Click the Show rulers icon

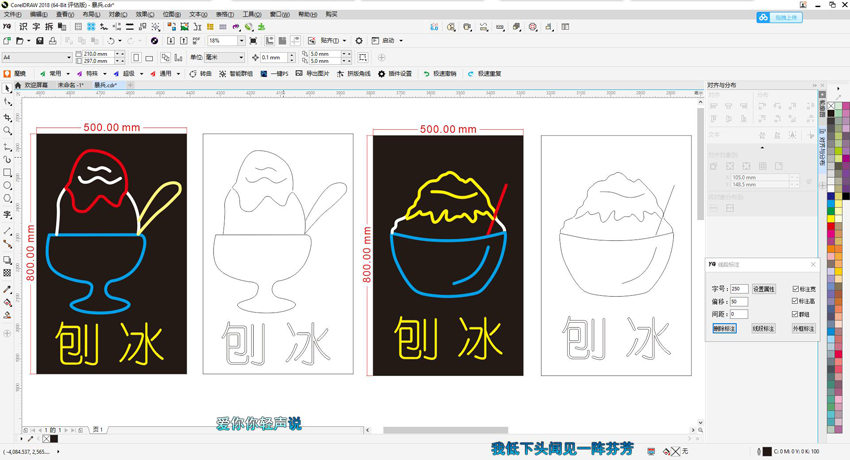click(270, 41)
